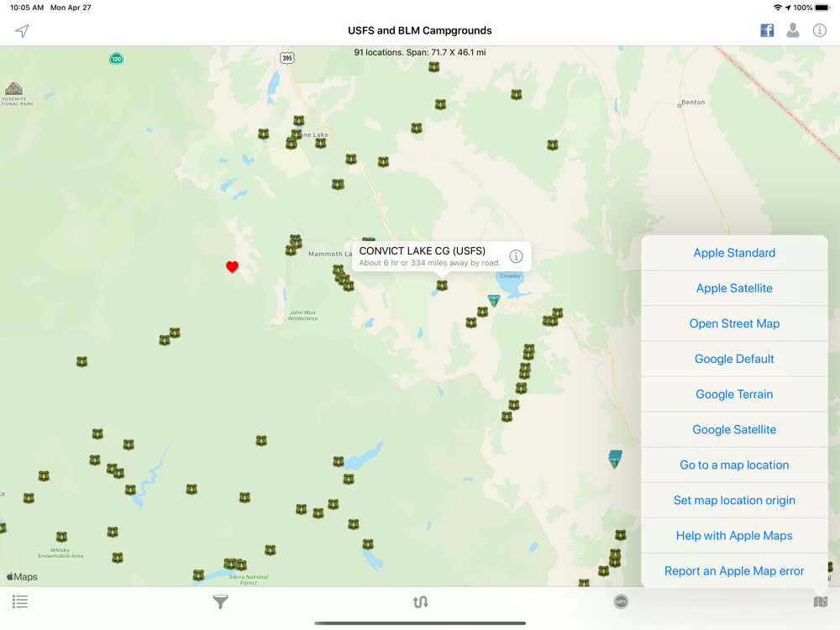Tap the red heart favorite marker
This screenshot has height=630, width=840.
(232, 267)
